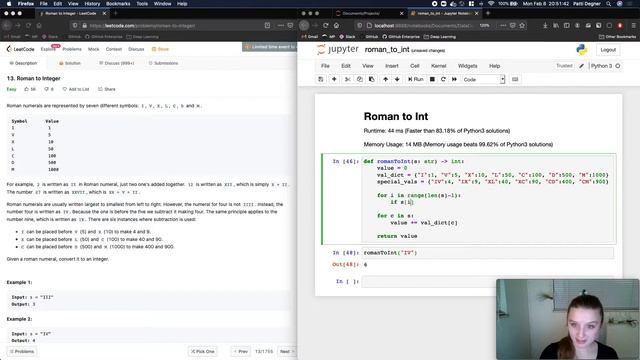Open Jupyter Widgets menu
The width and height of the screenshot is (640, 360).
[x=467, y=66]
